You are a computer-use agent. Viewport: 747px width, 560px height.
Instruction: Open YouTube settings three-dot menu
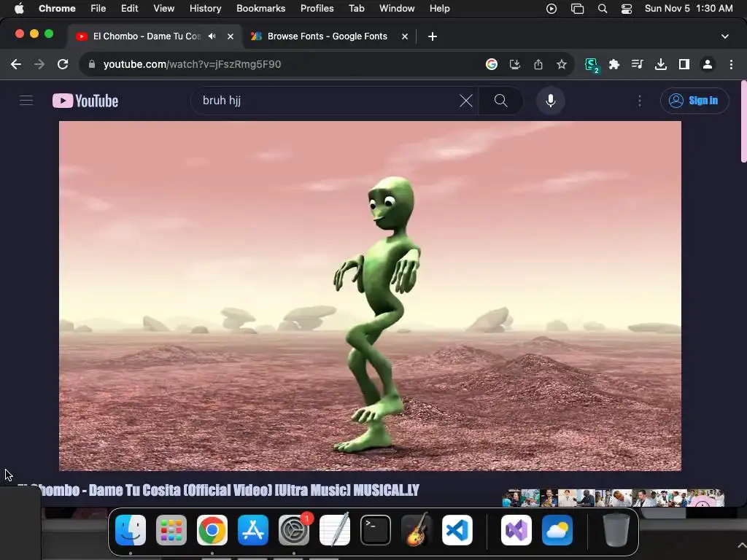click(x=639, y=101)
